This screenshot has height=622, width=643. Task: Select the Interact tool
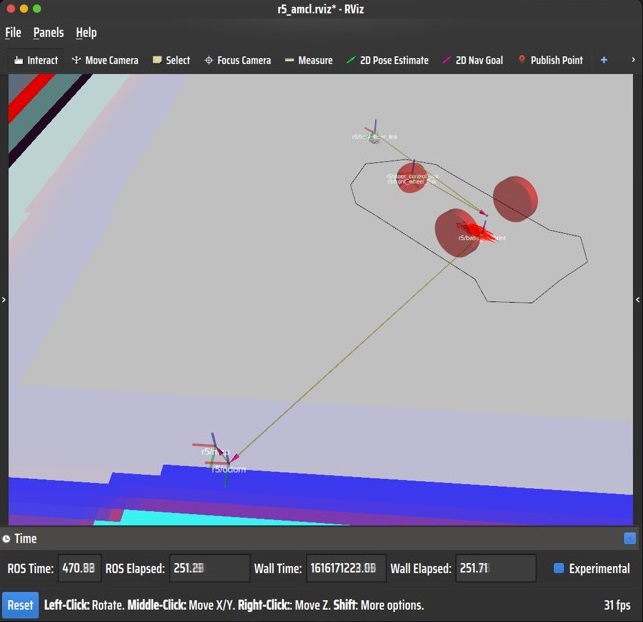click(36, 60)
